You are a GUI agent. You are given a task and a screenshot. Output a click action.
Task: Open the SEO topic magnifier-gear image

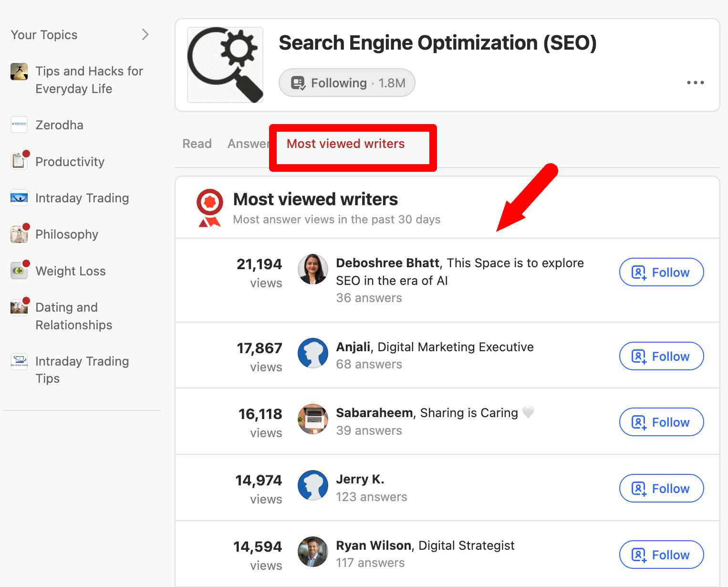(225, 65)
